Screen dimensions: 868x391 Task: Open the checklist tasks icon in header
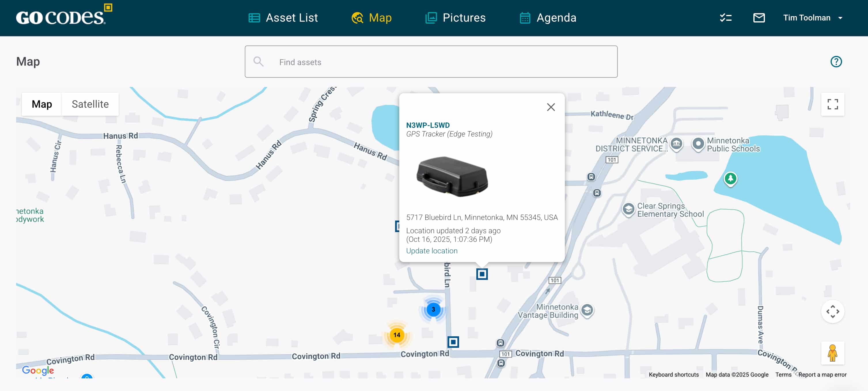(x=725, y=18)
